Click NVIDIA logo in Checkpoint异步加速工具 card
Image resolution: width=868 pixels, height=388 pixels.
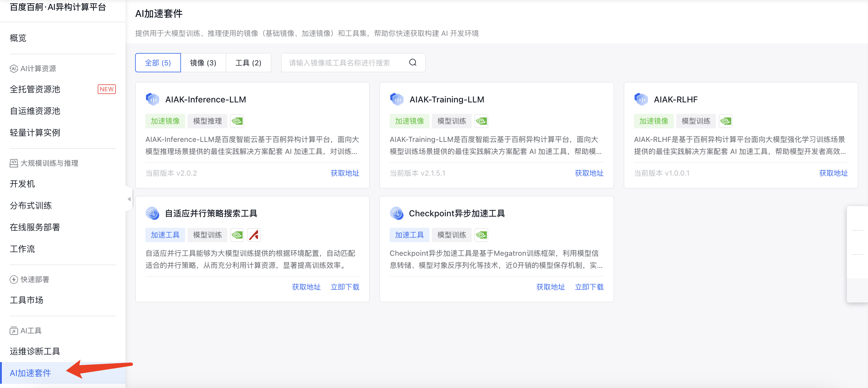point(482,235)
